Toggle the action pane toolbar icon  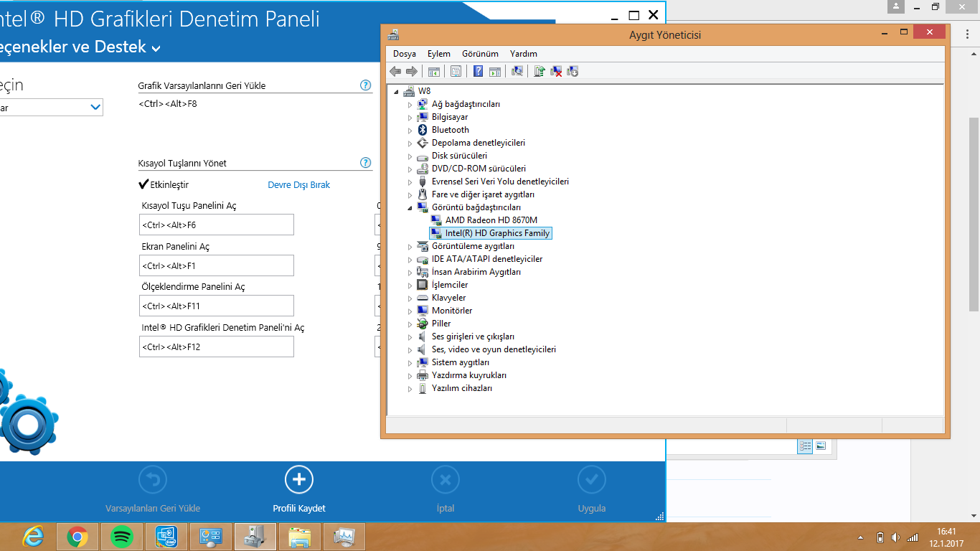click(x=495, y=71)
